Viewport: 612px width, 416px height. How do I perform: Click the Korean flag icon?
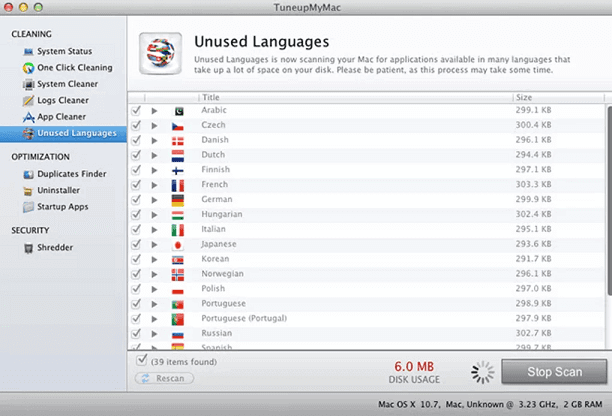pyautogui.click(x=178, y=260)
